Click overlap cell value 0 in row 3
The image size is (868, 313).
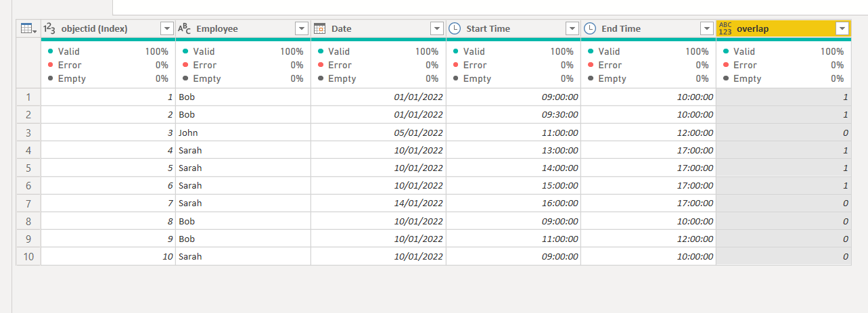tap(783, 133)
